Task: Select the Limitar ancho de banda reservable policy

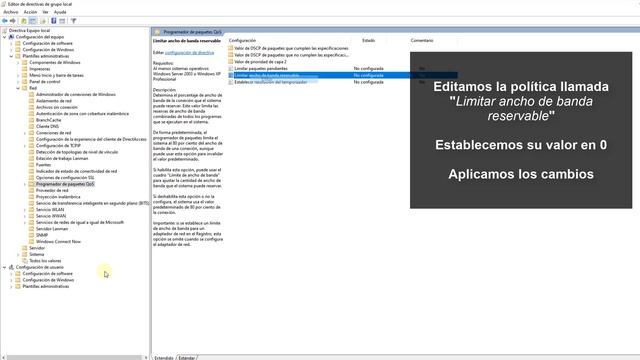Action: 343,76
